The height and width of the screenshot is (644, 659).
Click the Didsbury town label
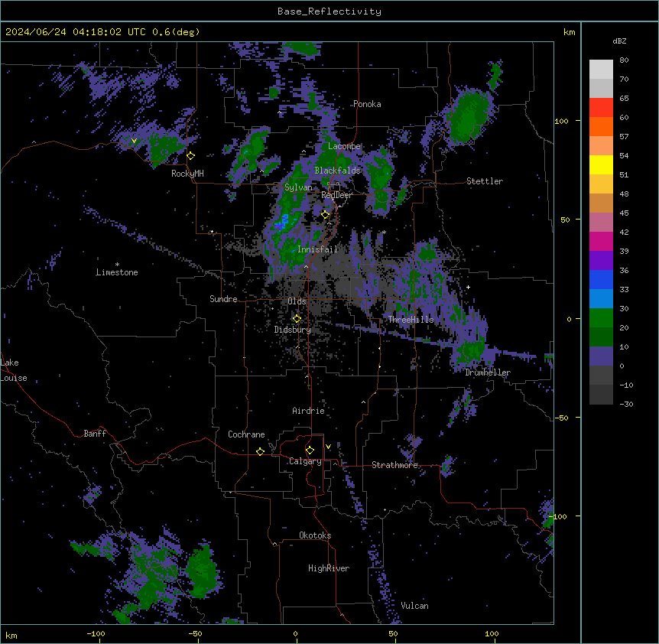[x=293, y=330]
